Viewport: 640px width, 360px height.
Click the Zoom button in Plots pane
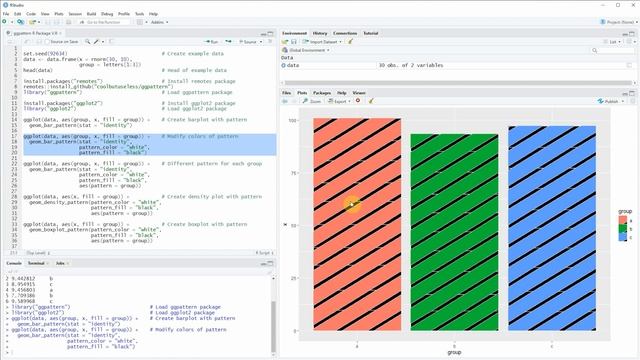(x=312, y=101)
